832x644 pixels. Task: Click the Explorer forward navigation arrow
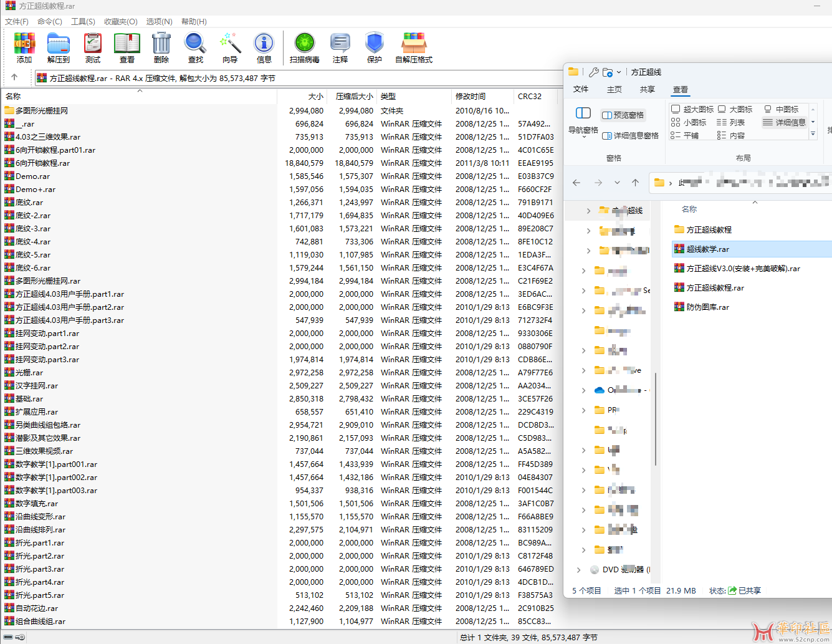(x=598, y=183)
